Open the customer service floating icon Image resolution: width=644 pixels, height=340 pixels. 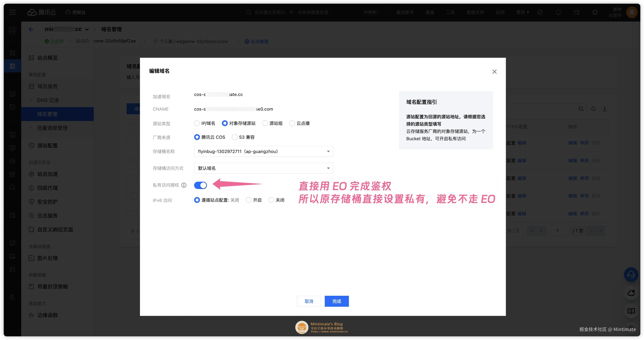pyautogui.click(x=631, y=275)
